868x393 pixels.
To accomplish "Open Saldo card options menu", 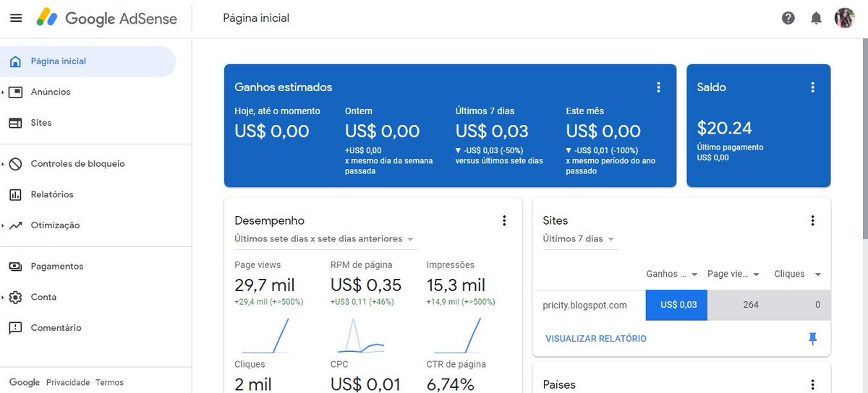I will coord(812,87).
